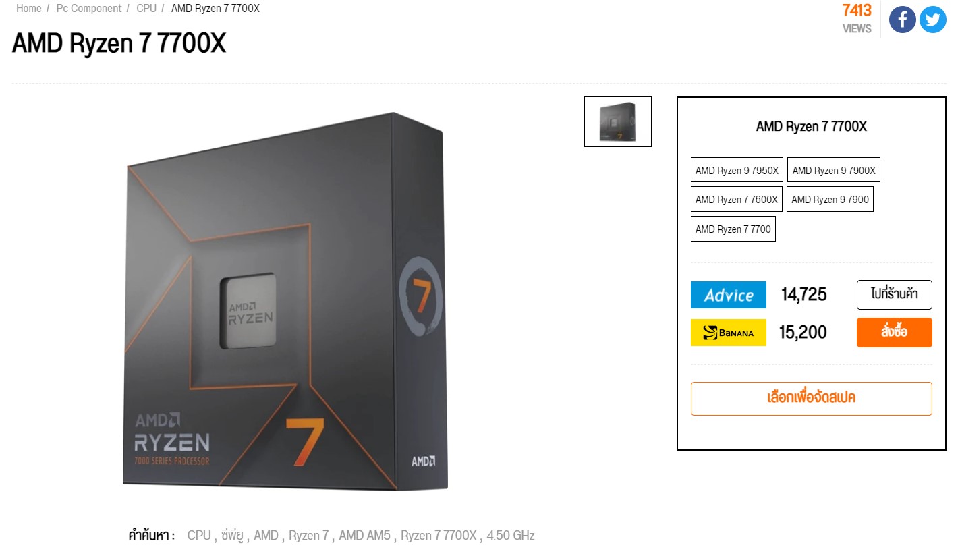Click เลือกเพื่อจัดสเปค to add to spec build
The image size is (960, 560).
point(812,398)
